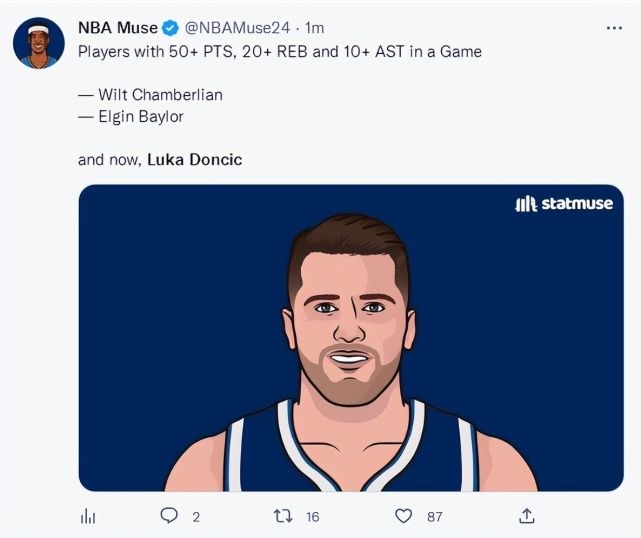The image size is (641, 538).
Task: Click the Elgin Baylor line
Action: 130,117
